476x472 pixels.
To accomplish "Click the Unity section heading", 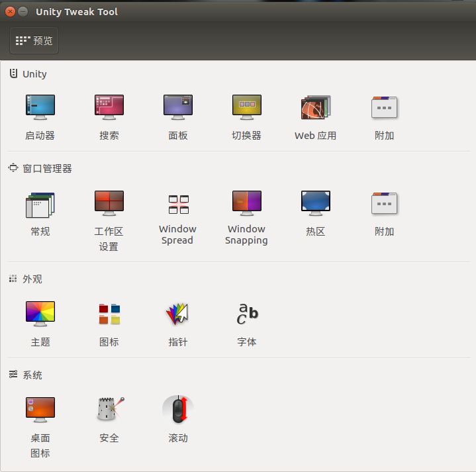I will click(x=34, y=74).
